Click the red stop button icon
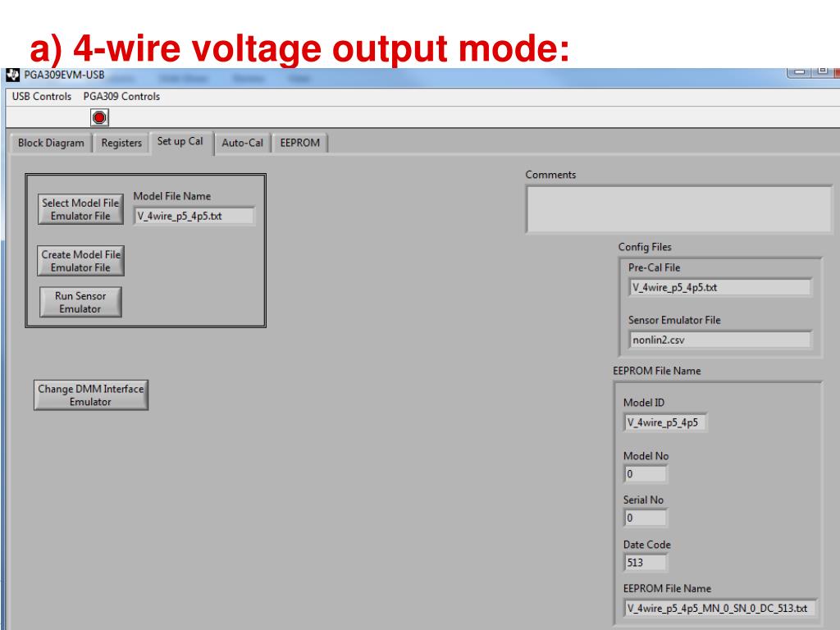840x630 pixels. pos(99,117)
